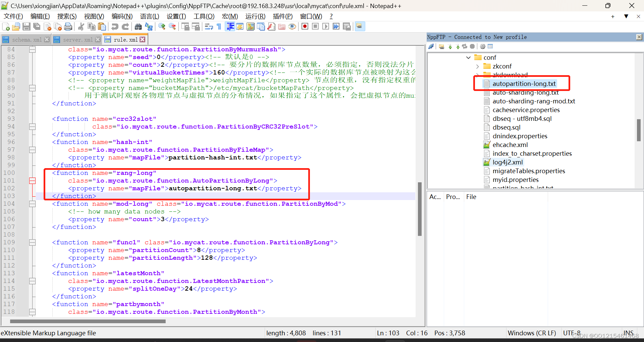Click the Redo arrow icon
The height and width of the screenshot is (342, 644).
coord(125,27)
